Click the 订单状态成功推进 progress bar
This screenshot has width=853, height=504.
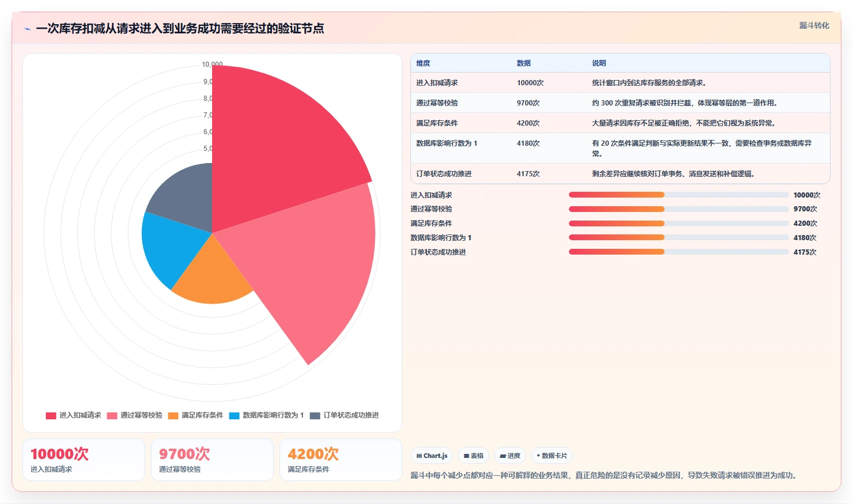click(678, 252)
